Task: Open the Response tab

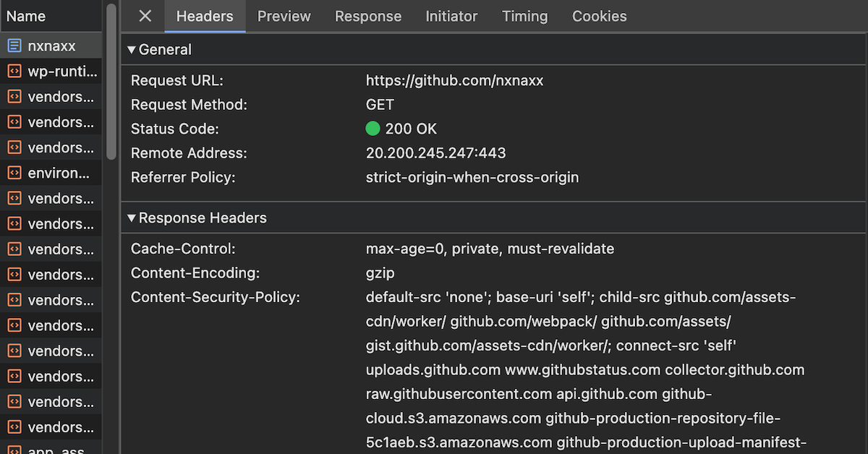Action: [x=367, y=16]
